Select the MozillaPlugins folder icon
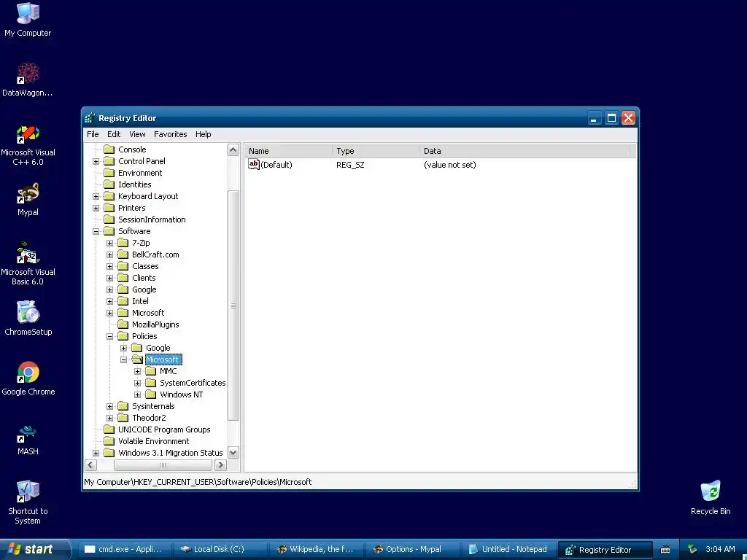 tap(123, 324)
